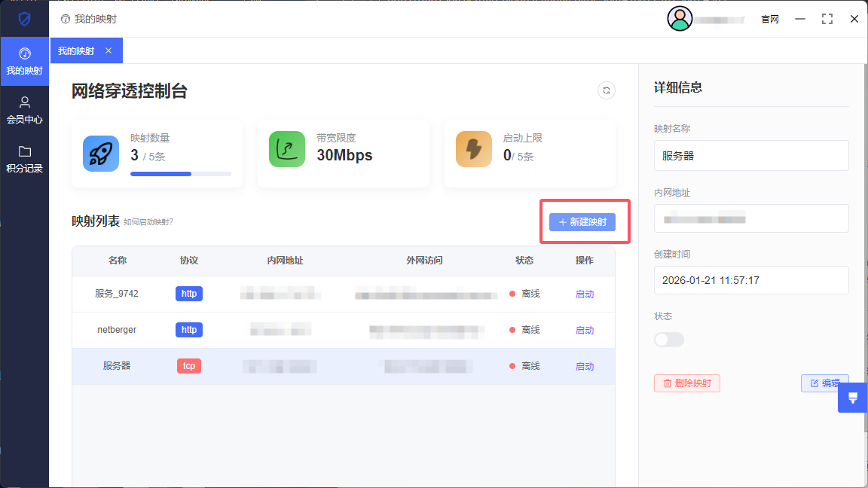Click the 映射名称 input field

pos(750,156)
